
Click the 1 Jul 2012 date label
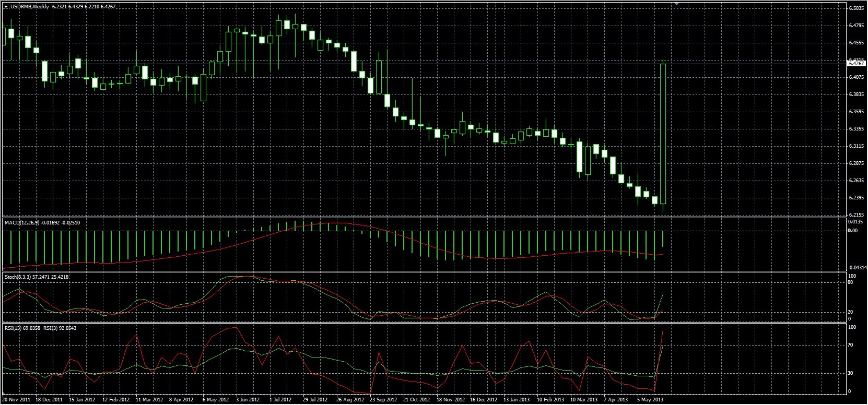pos(280,400)
